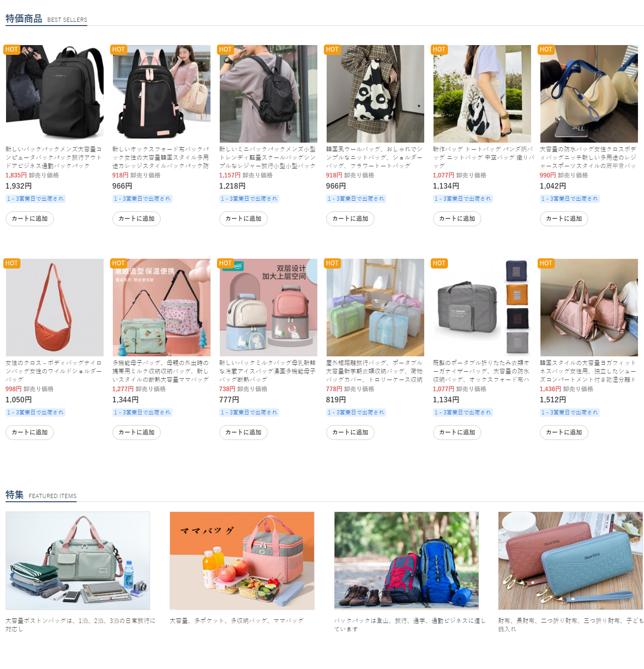644x669 pixels.
Task: Open the flower pattern knit bag image
Action: 375,94
